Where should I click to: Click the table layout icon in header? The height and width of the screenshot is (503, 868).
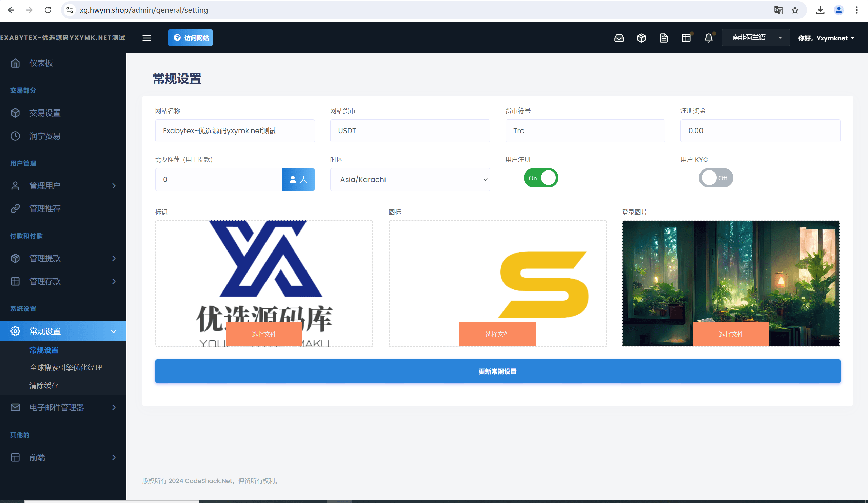[686, 38]
